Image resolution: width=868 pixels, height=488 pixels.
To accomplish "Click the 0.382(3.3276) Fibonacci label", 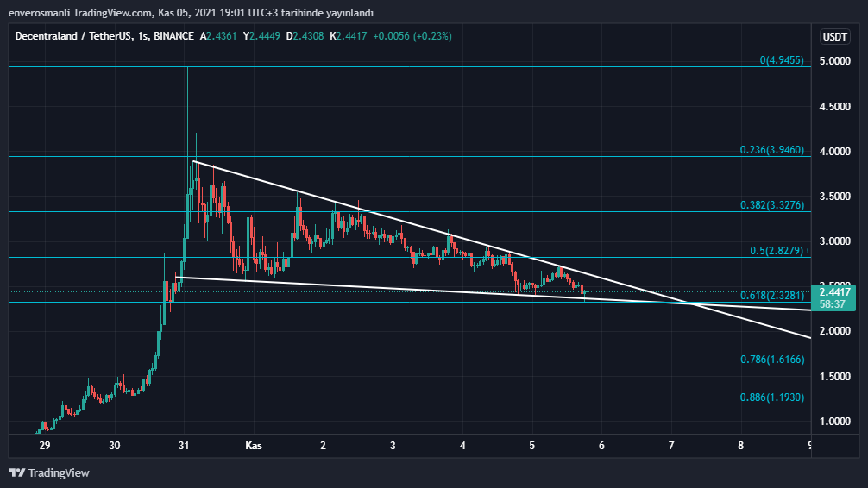I will [x=771, y=205].
